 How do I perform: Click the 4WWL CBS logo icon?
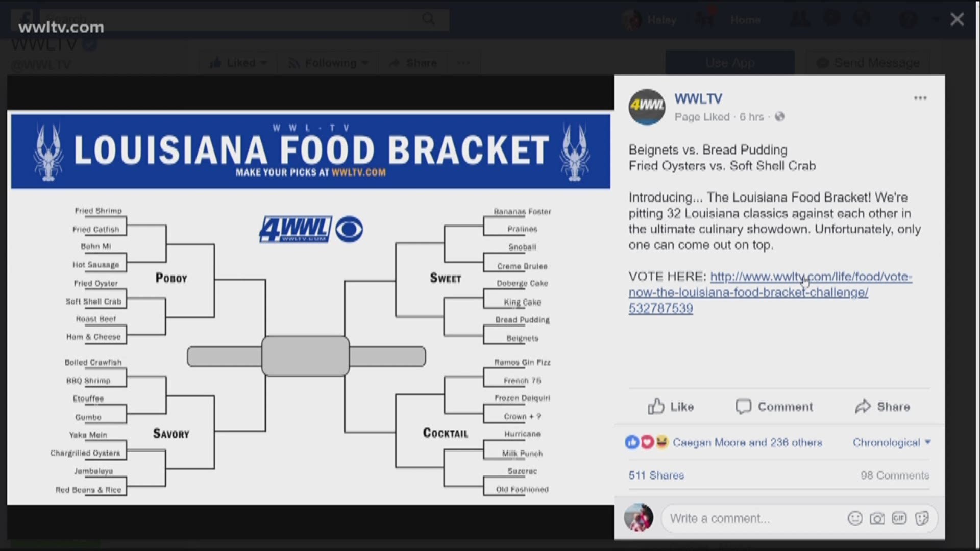coord(311,229)
